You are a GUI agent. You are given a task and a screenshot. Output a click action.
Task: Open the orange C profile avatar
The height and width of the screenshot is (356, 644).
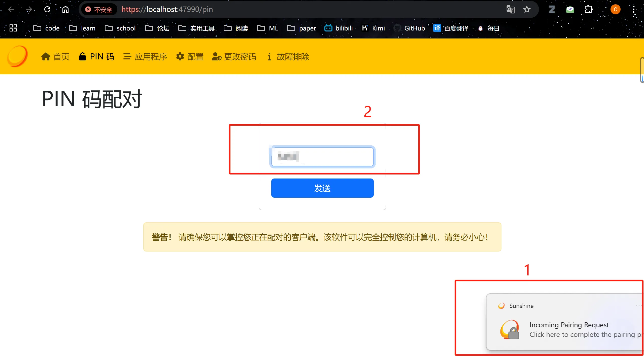pos(615,10)
